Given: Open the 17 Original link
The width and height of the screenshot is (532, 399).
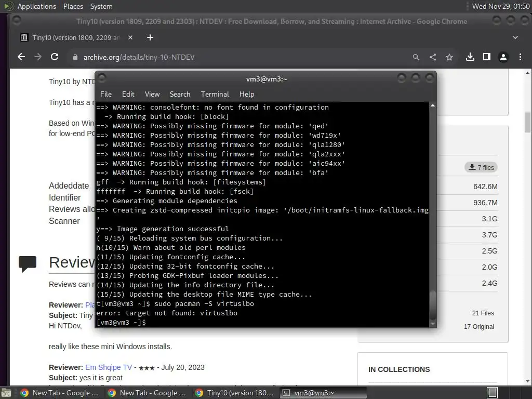Looking at the screenshot, I should coord(478,327).
